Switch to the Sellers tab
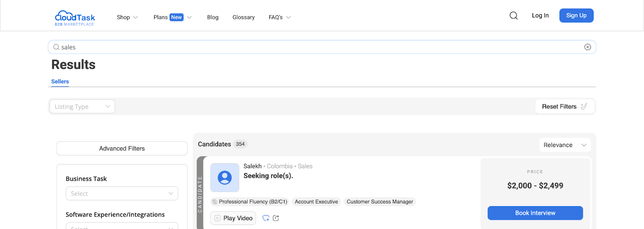This screenshot has width=644, height=229. [x=60, y=82]
